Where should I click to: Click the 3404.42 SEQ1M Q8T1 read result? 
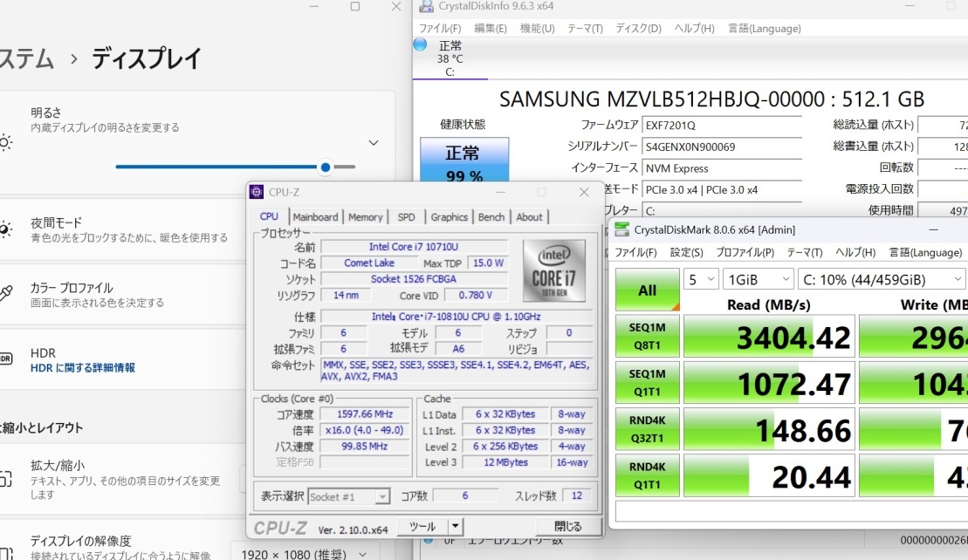[769, 337]
